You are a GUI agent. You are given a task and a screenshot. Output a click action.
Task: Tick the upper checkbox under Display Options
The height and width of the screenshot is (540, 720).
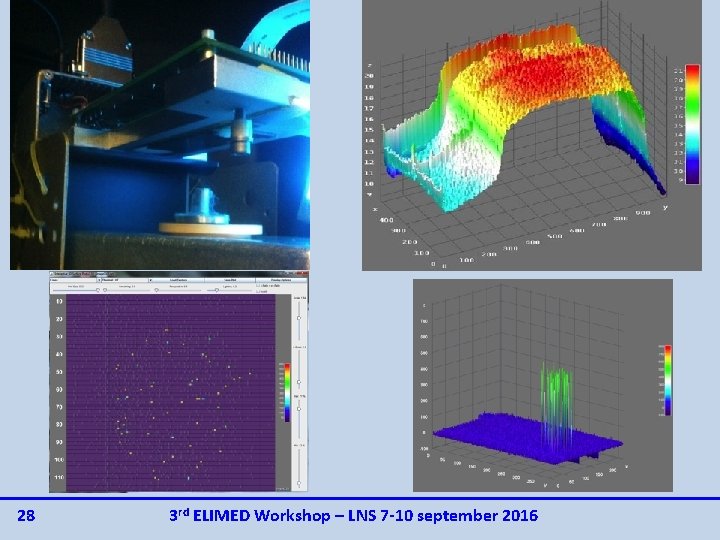coord(258,286)
